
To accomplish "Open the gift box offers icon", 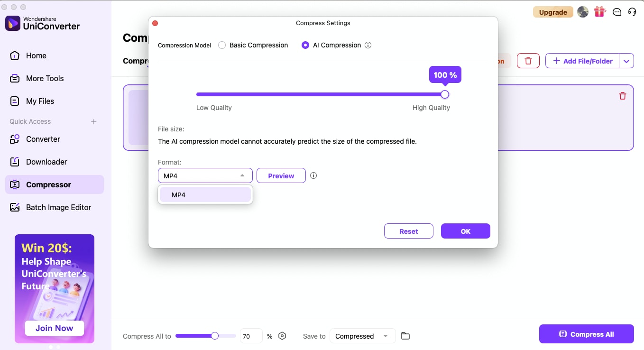I will 600,12.
